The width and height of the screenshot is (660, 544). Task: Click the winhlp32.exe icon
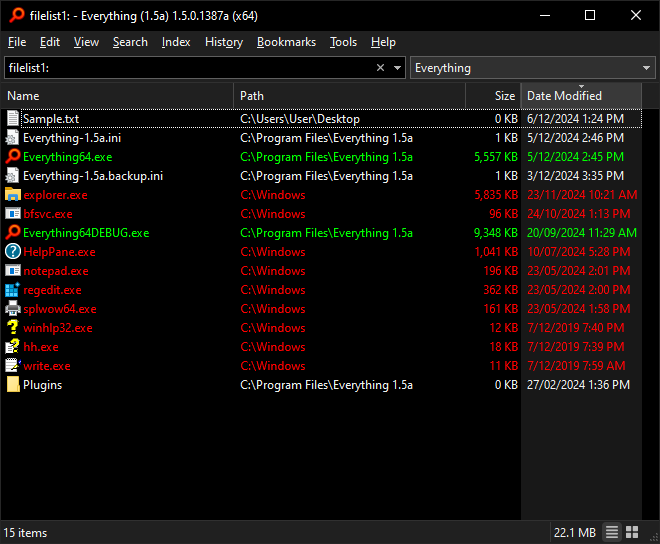pos(13,328)
